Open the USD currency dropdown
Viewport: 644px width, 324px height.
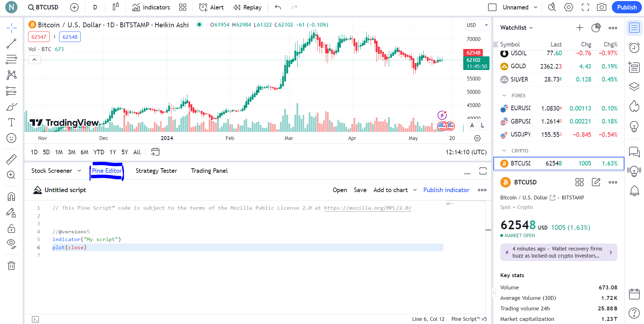click(x=477, y=25)
